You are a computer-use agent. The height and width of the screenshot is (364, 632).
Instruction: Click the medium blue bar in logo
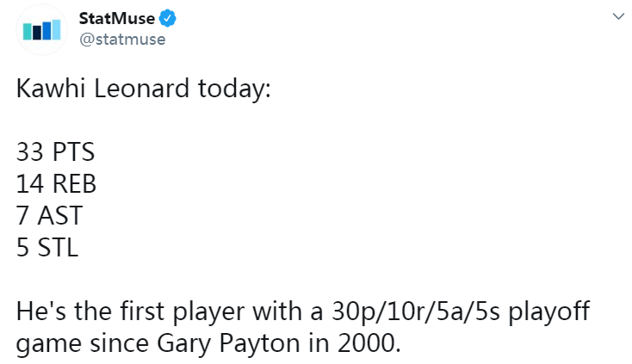[46, 31]
